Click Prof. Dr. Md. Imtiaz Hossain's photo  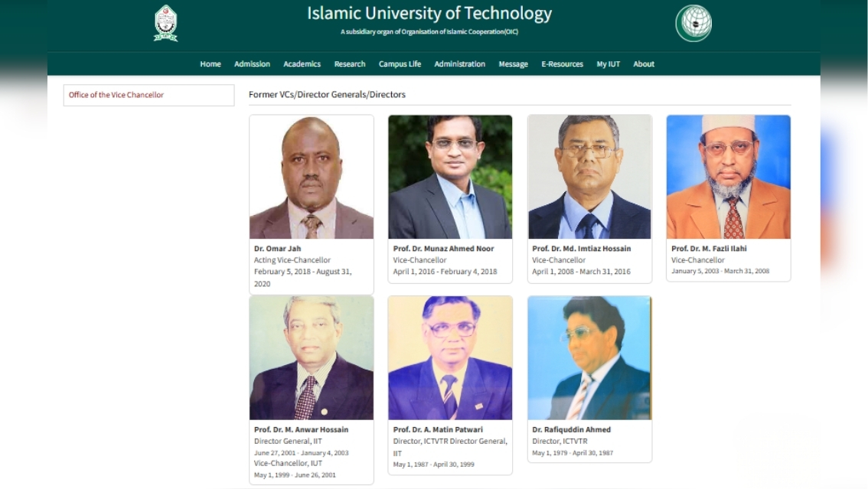pos(589,177)
